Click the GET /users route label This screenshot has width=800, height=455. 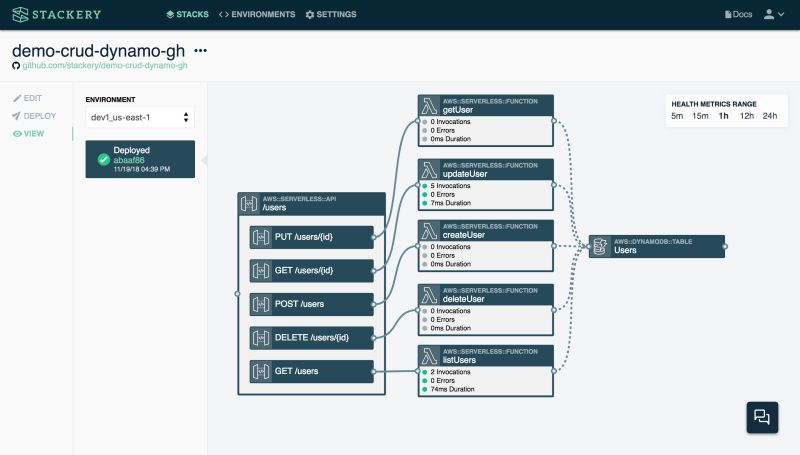pos(296,371)
